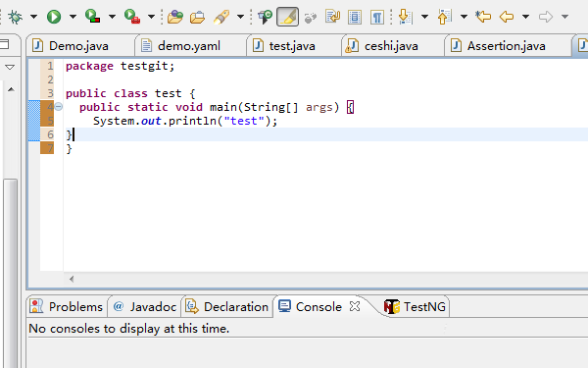
Task: Open the Coverage launch dropdown arrow
Action: [112, 17]
